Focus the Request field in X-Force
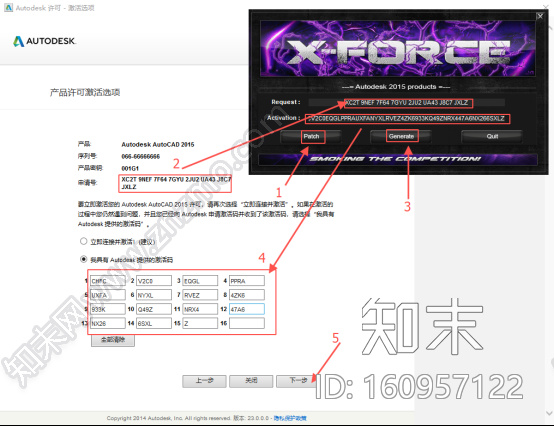This screenshot has width=554, height=426. pos(406,103)
